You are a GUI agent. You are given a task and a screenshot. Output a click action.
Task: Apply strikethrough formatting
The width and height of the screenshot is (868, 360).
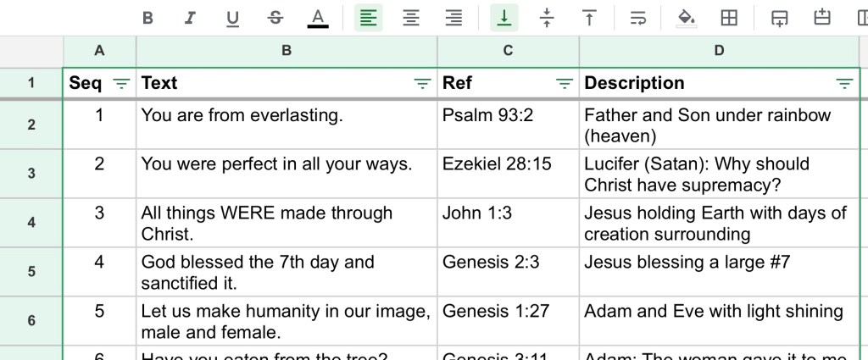coord(275,18)
